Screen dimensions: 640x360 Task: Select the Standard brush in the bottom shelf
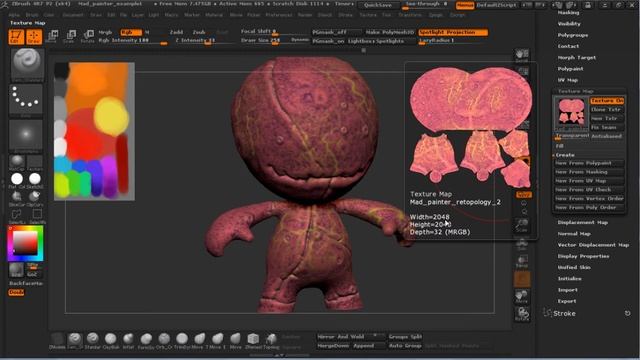93,340
